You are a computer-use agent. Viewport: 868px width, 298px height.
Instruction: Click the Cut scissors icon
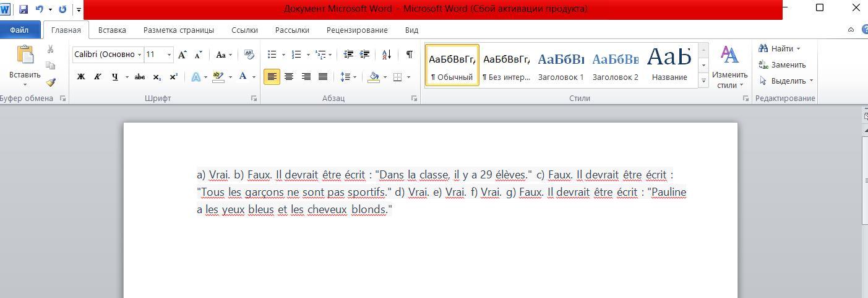coord(51,49)
